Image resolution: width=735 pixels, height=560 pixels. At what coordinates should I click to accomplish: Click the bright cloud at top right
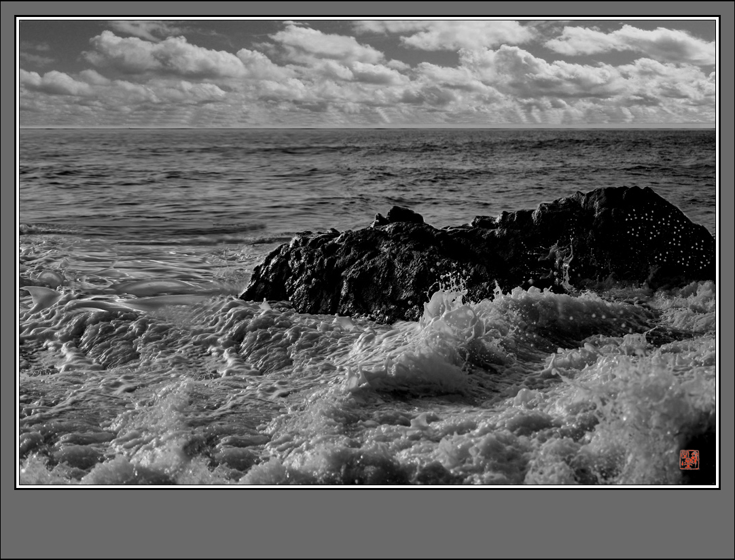coord(632,42)
